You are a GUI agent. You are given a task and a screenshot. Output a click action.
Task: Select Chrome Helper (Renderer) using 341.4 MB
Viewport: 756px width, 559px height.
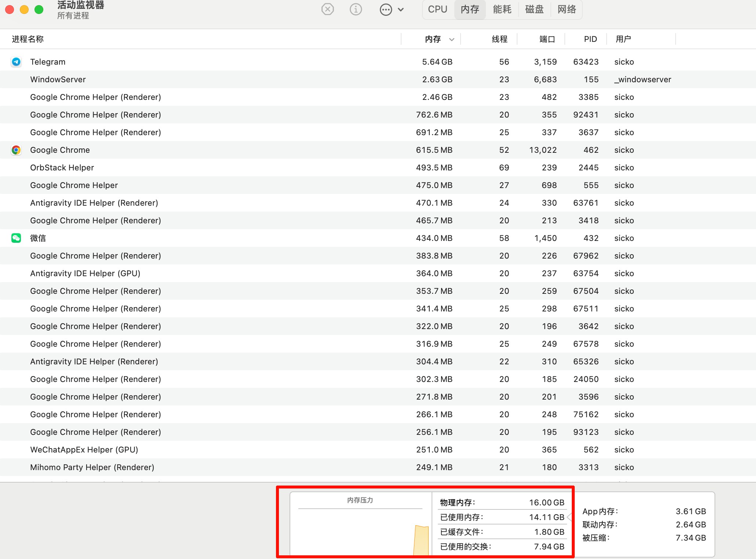pyautogui.click(x=378, y=309)
